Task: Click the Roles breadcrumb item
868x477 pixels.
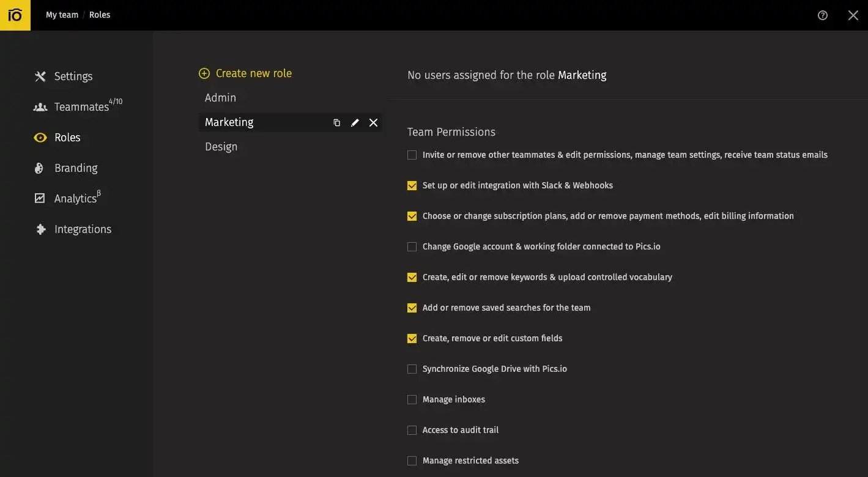Action: [x=100, y=14]
